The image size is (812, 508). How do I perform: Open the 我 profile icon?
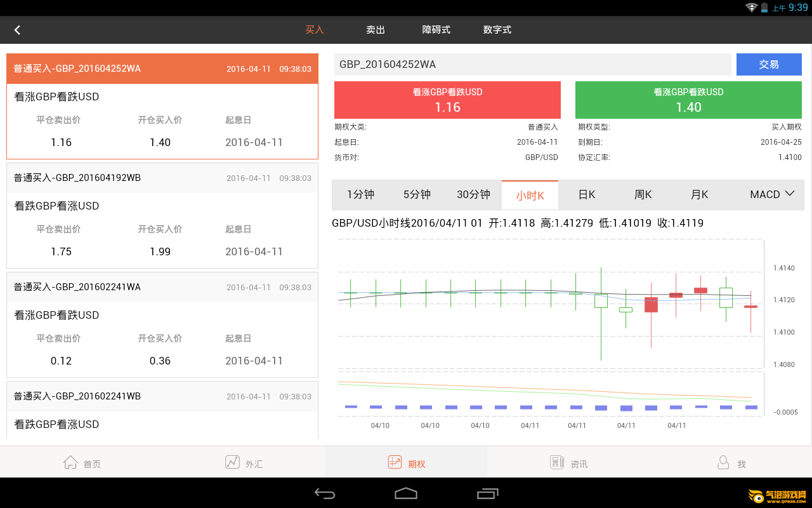[x=723, y=462]
